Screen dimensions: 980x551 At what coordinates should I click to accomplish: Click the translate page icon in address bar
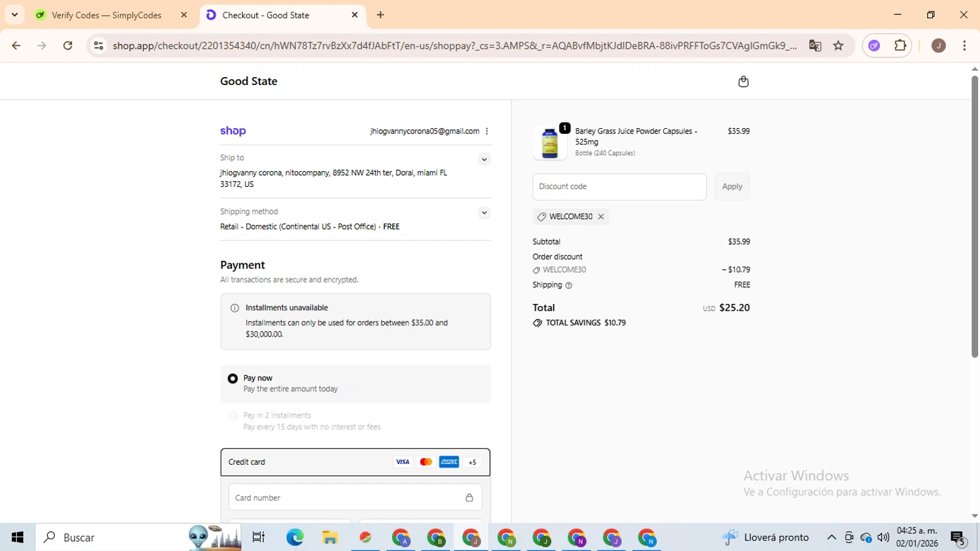815,46
